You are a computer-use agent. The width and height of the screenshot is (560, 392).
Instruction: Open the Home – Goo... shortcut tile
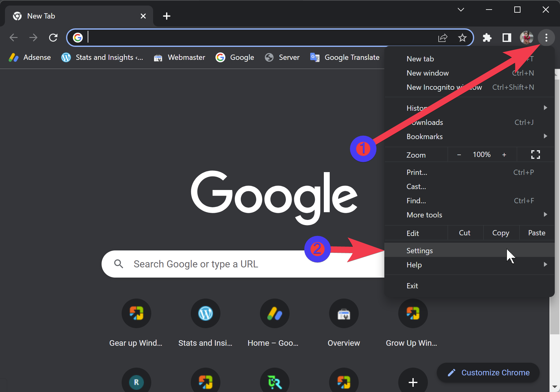tap(274, 323)
